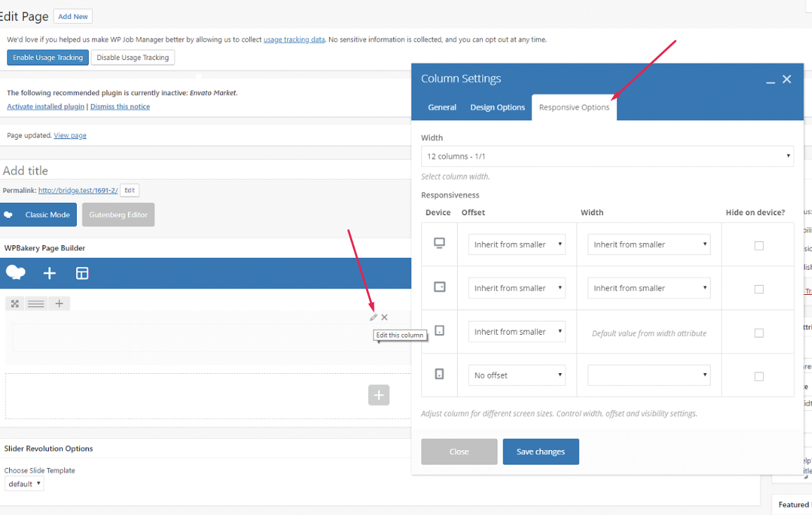Screen dimensions: 812x515
Task: Click the Add title input field
Action: coord(203,171)
